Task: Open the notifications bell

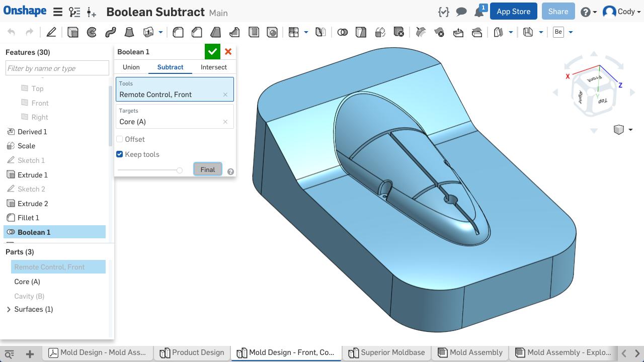Action: (x=478, y=12)
